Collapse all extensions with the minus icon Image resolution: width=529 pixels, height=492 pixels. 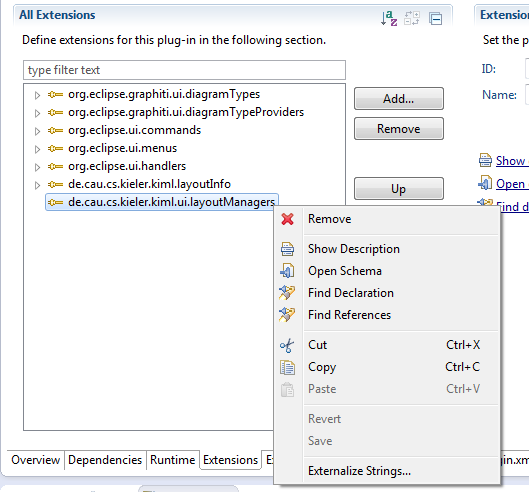click(x=435, y=19)
